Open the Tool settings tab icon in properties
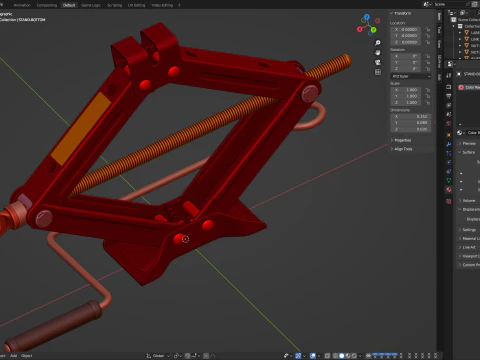This screenshot has height=360, width=480. tap(449, 76)
